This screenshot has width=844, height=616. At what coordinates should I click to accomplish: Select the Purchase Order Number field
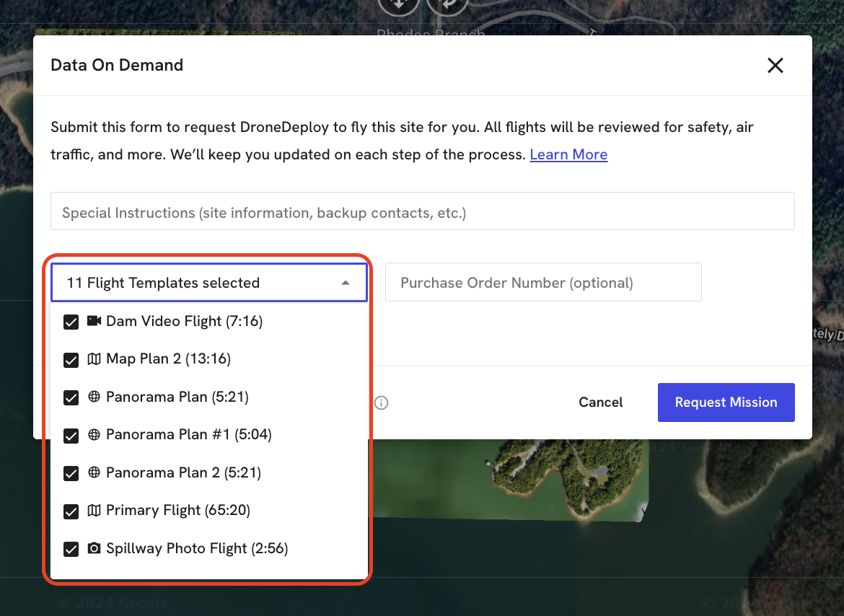(x=543, y=283)
